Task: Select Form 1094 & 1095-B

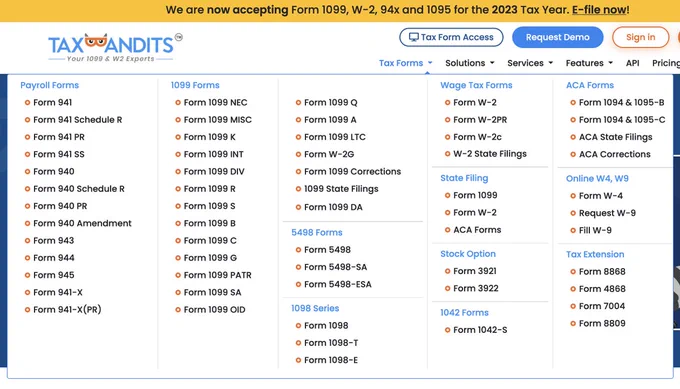Action: click(621, 103)
